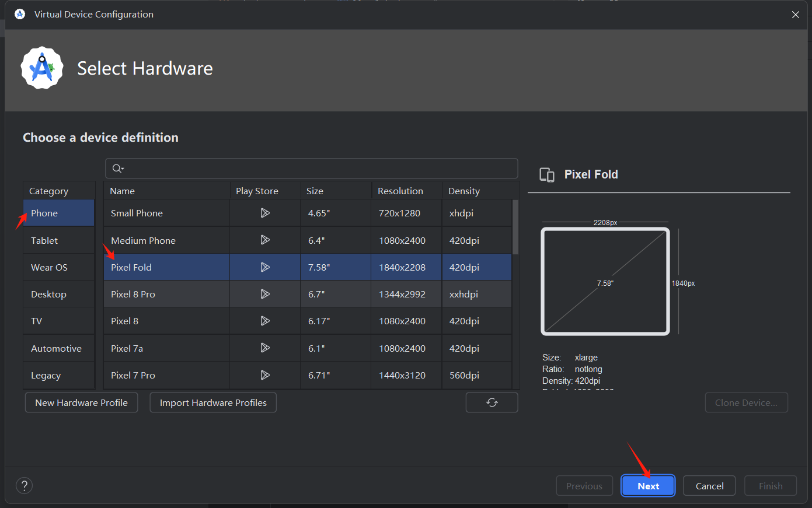The image size is (812, 508).
Task: Click Play Store icon in Small Phone row
Action: 265,213
